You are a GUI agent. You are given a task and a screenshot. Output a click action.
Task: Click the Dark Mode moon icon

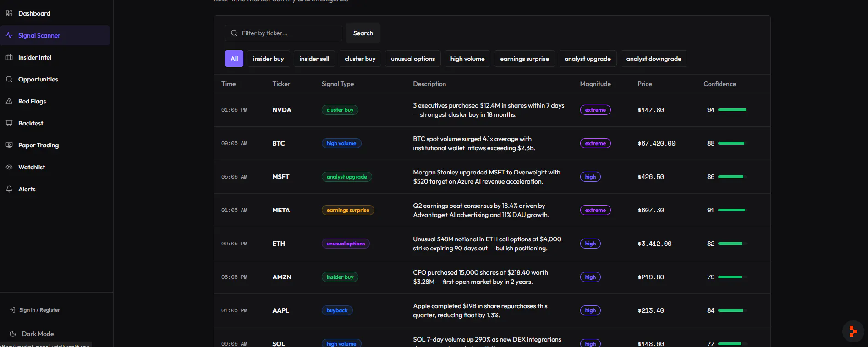[13, 334]
